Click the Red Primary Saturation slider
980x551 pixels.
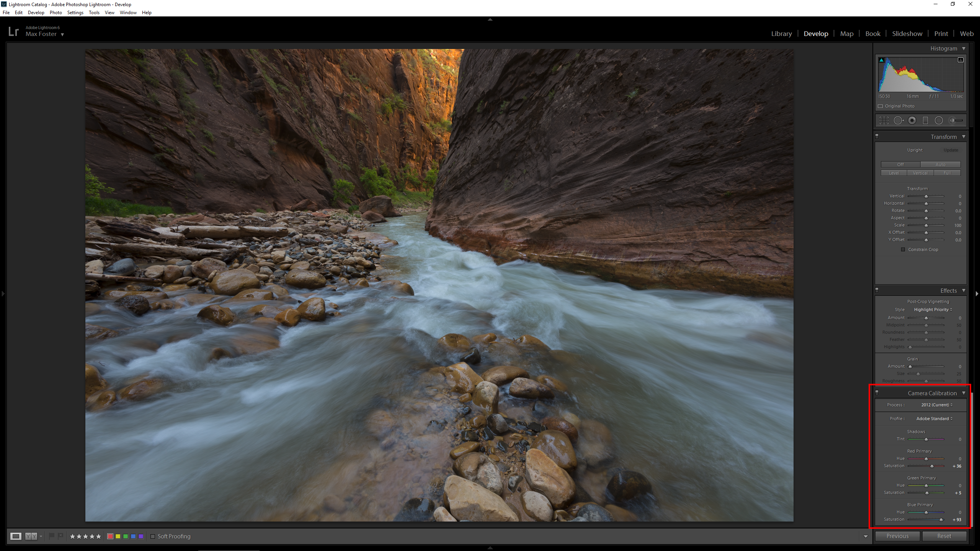[x=926, y=466]
